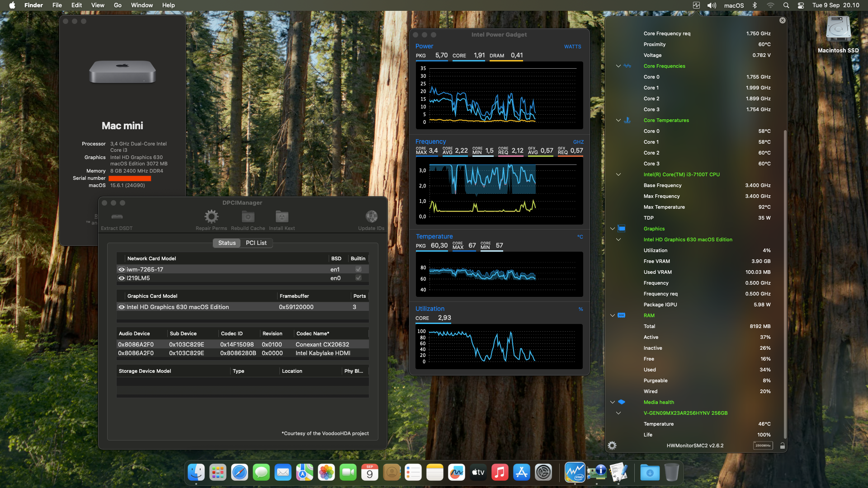Open System Settings from the Dock
Image resolution: width=868 pixels, height=488 pixels.
tap(543, 473)
